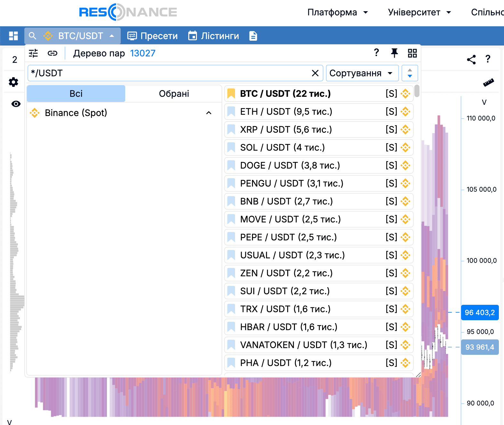Open the Сортування dropdown
This screenshot has width=504, height=425.
coord(362,73)
